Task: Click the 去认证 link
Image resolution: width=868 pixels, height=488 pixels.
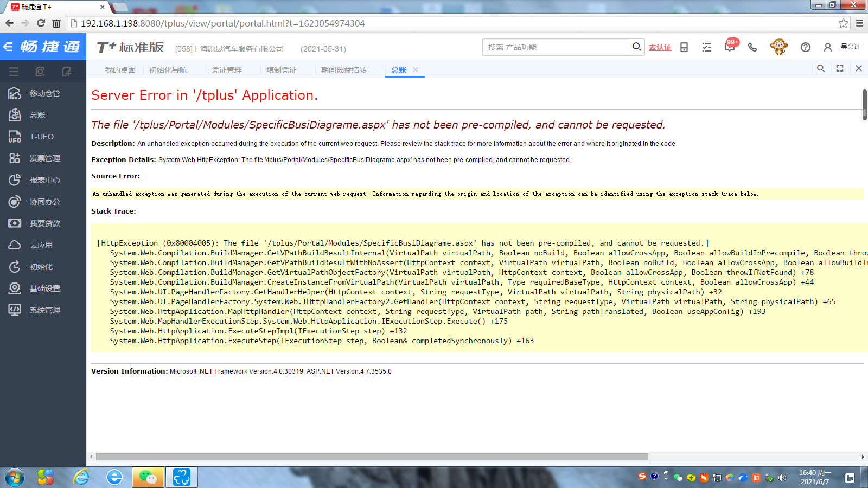Action: (660, 48)
